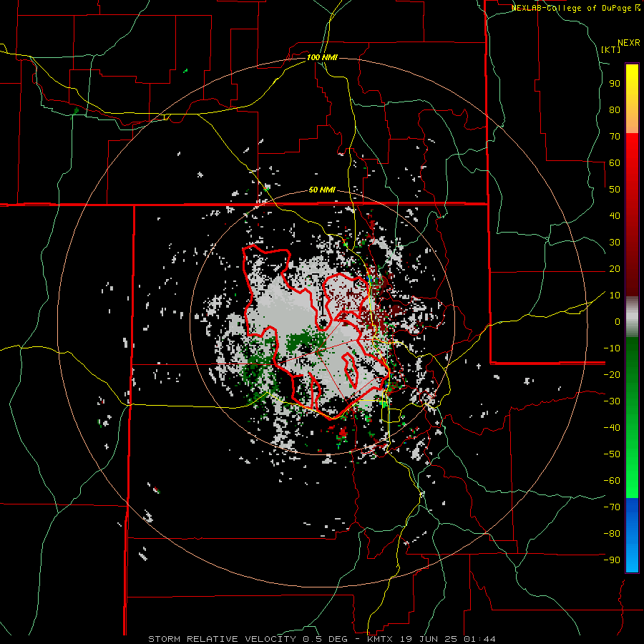Screen dimensions: 644x644
Task: Click the positive 80 scale label
Action: pyautogui.click(x=615, y=110)
